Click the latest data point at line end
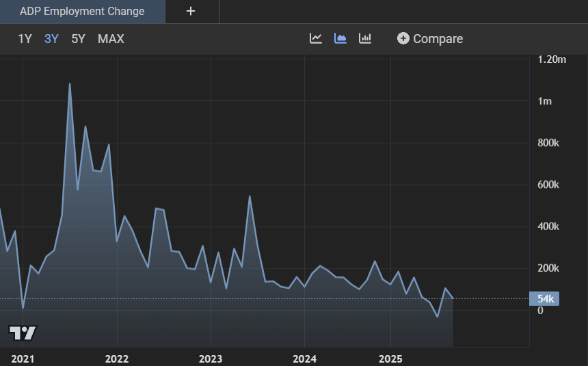The width and height of the screenshot is (588, 366). pos(453,298)
